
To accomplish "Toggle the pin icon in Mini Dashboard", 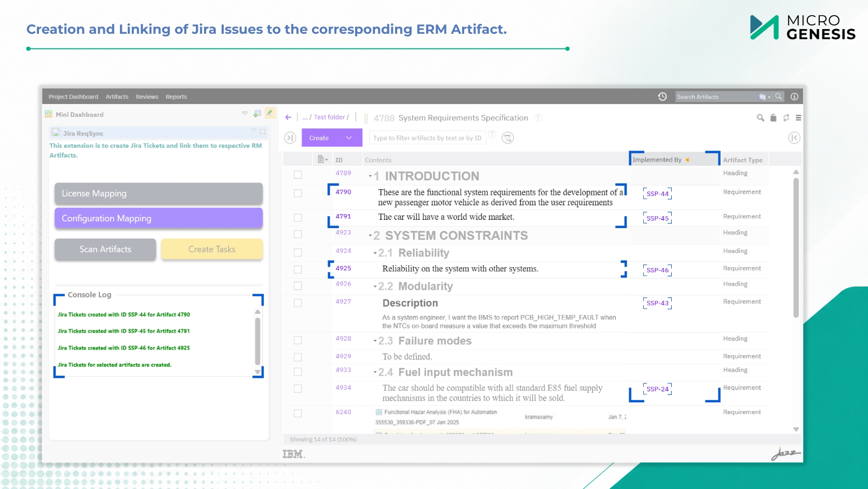I will pos(270,113).
